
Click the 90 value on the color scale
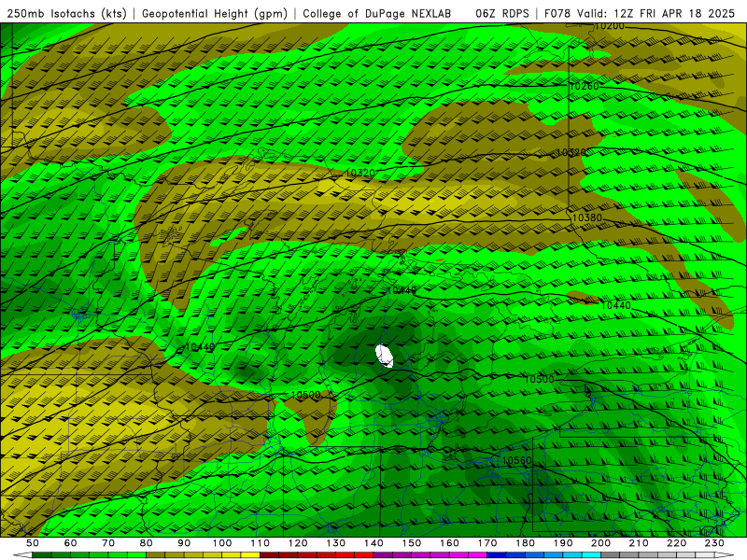184,543
